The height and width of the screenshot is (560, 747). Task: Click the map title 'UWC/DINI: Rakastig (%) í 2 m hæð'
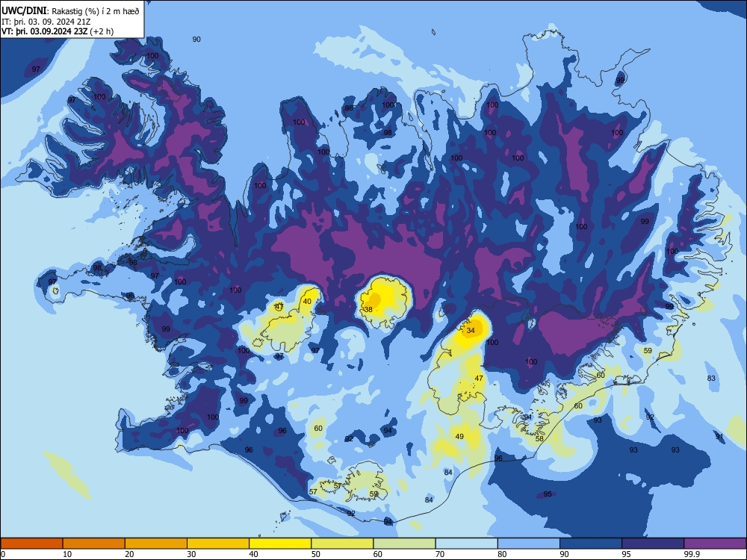70,10
